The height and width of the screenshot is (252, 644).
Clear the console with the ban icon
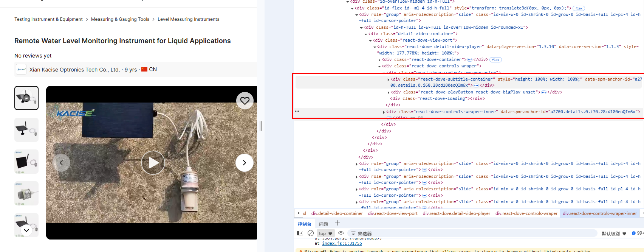[x=311, y=233]
